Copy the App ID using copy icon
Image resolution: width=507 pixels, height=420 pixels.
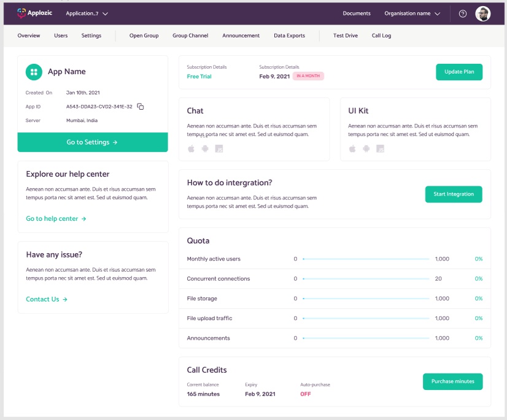tap(140, 106)
